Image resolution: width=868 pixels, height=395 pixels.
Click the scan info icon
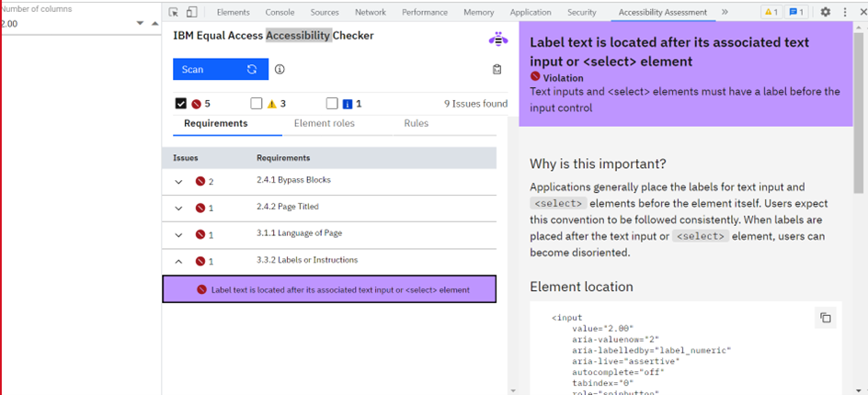[x=280, y=69]
